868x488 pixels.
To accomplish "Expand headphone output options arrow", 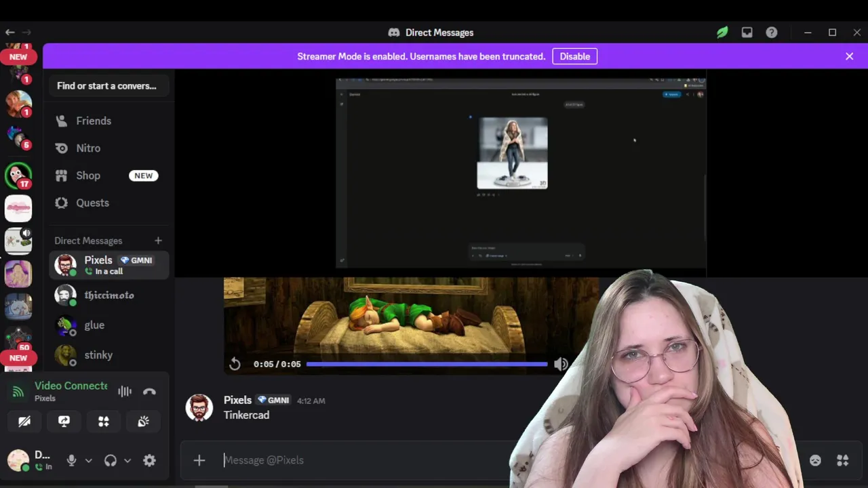I will click(x=127, y=460).
